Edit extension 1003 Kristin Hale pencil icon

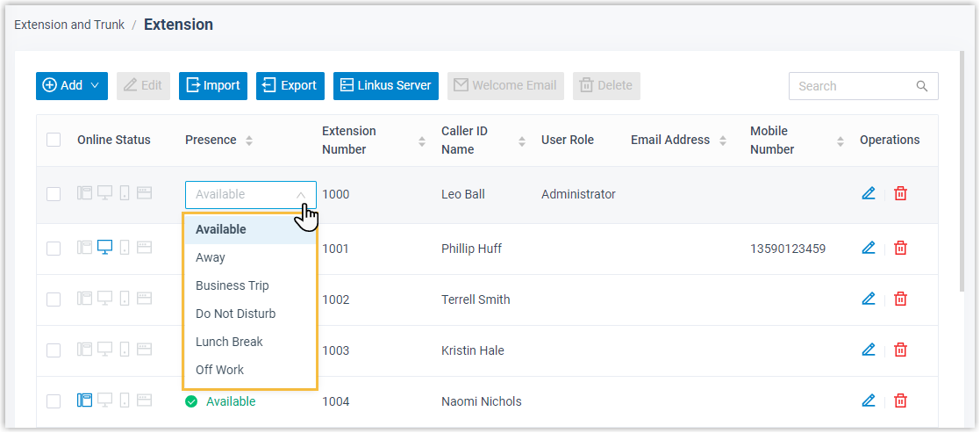pyautogui.click(x=868, y=350)
